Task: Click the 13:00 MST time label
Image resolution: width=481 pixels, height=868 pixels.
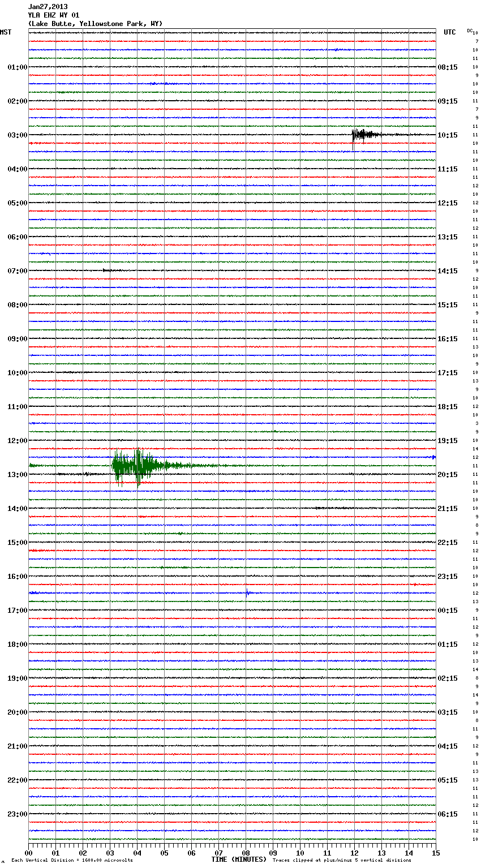Action: (18, 475)
